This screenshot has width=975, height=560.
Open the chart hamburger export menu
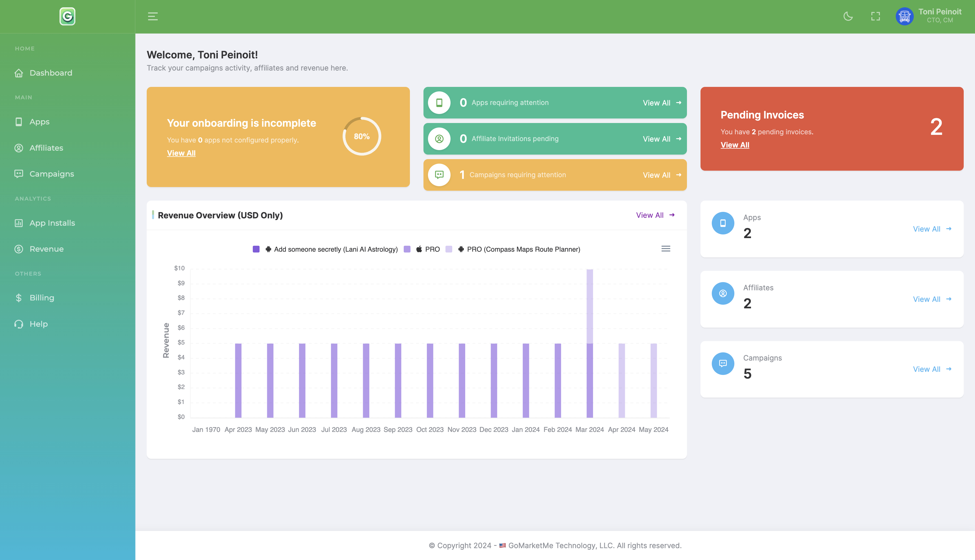[666, 249]
